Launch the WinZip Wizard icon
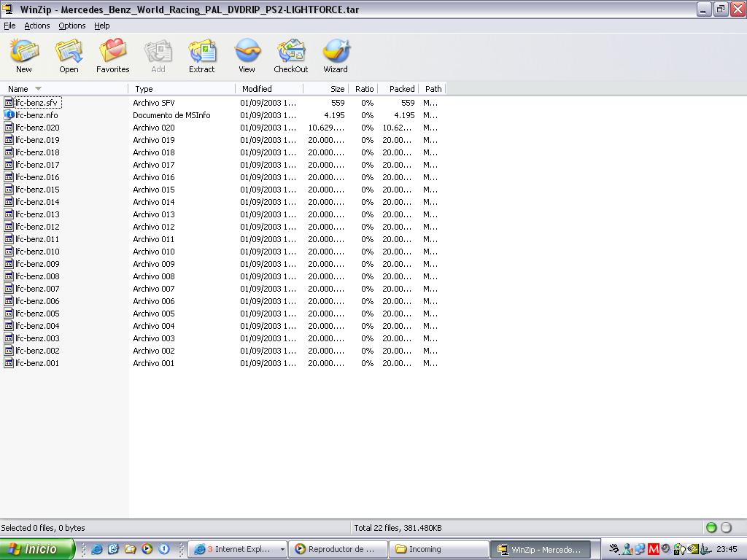 336,51
